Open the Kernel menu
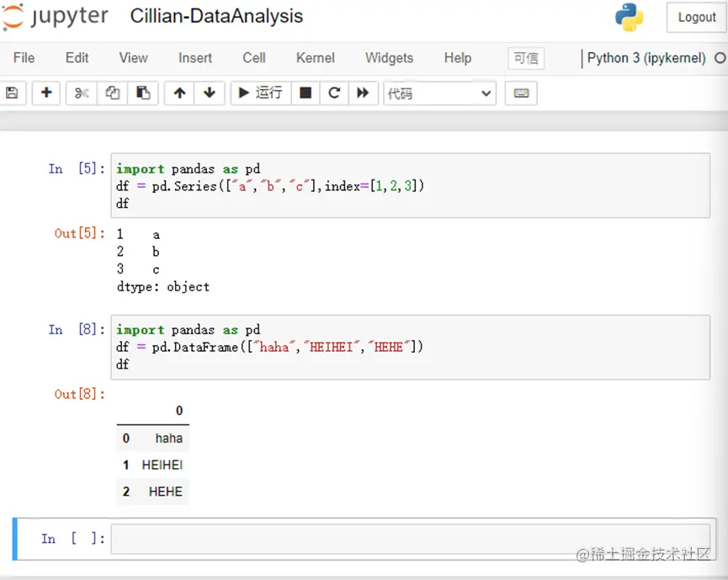This screenshot has width=728, height=580. point(316,58)
